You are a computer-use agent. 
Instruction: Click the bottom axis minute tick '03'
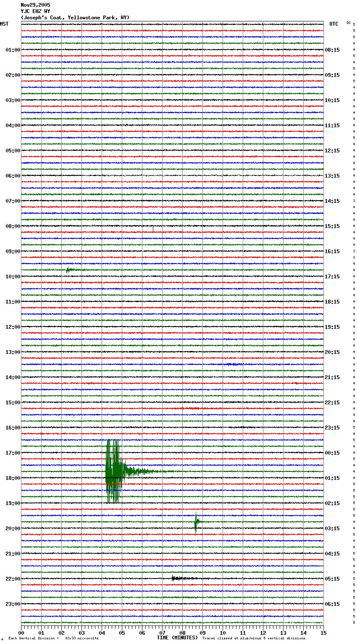(x=82, y=633)
